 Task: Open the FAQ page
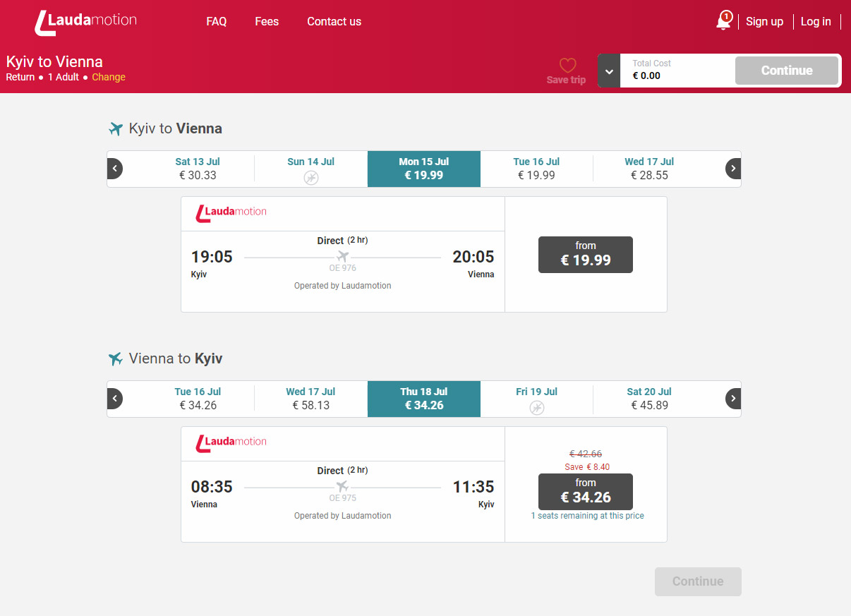[x=217, y=22]
